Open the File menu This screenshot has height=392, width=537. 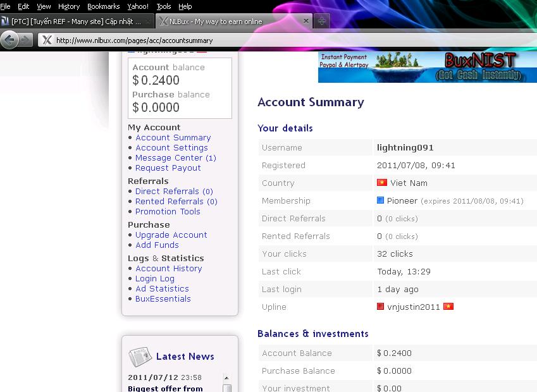pyautogui.click(x=5, y=6)
